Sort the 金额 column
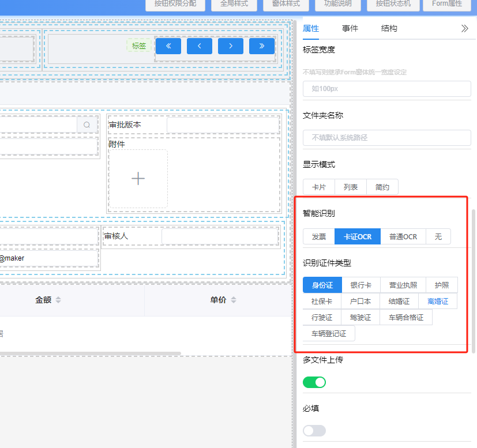The height and width of the screenshot is (448, 477). (x=58, y=300)
